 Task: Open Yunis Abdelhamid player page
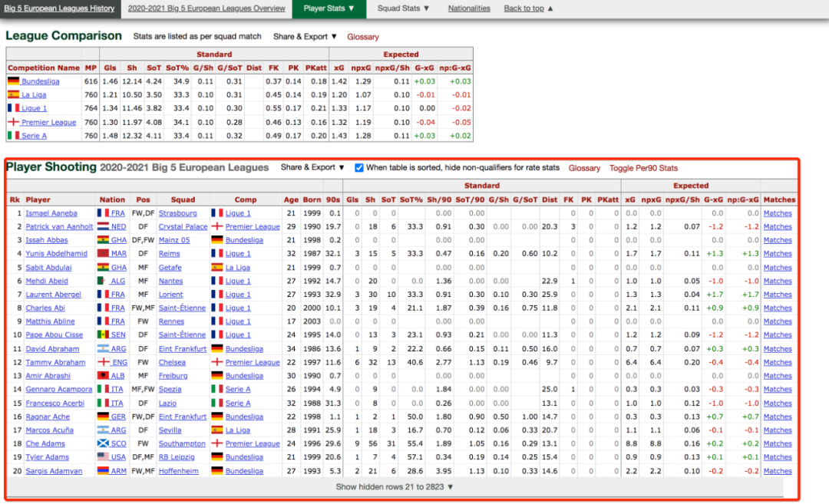tap(57, 254)
